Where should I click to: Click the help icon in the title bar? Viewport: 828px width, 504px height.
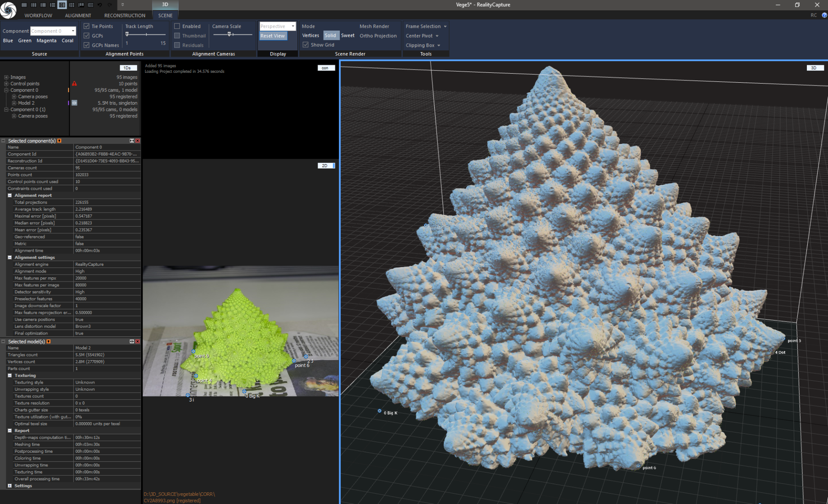click(x=824, y=15)
